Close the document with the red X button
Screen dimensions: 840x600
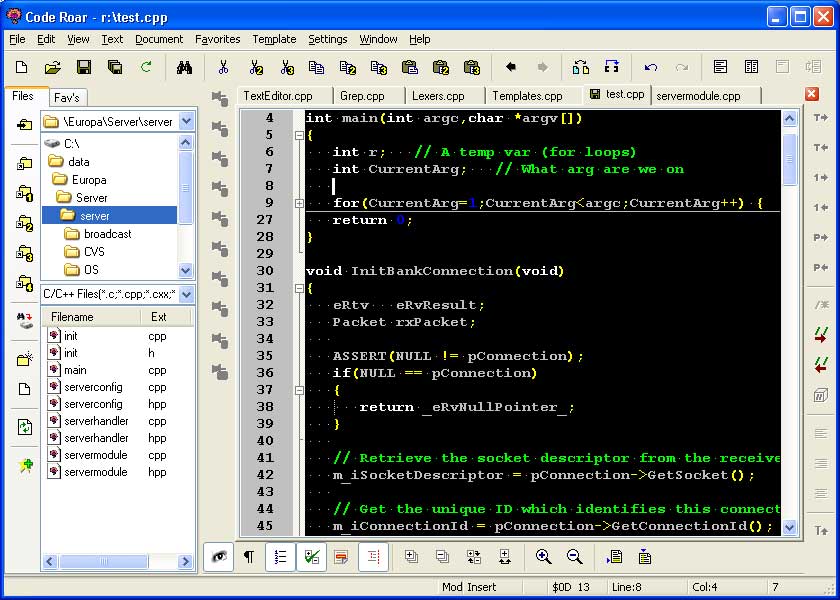click(812, 94)
